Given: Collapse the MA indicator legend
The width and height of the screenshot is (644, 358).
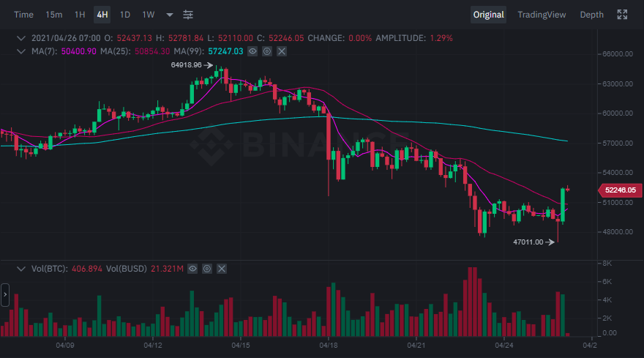Looking at the screenshot, I should [20, 51].
